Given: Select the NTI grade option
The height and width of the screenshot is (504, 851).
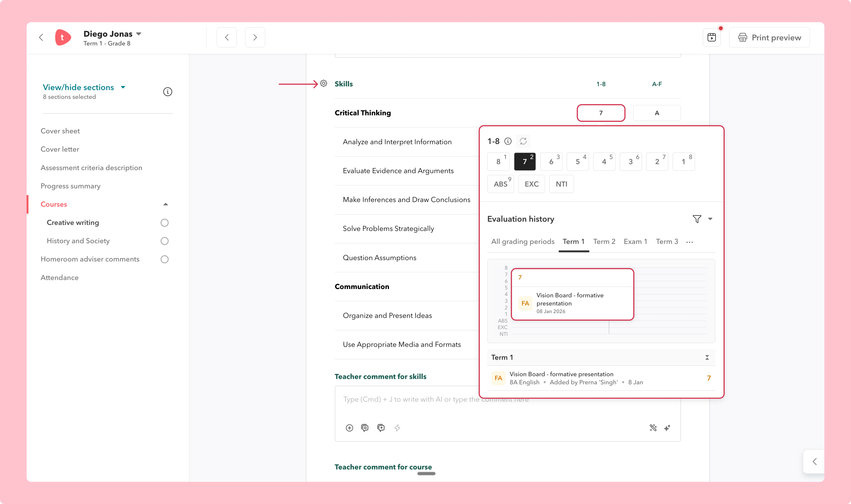Looking at the screenshot, I should point(561,184).
